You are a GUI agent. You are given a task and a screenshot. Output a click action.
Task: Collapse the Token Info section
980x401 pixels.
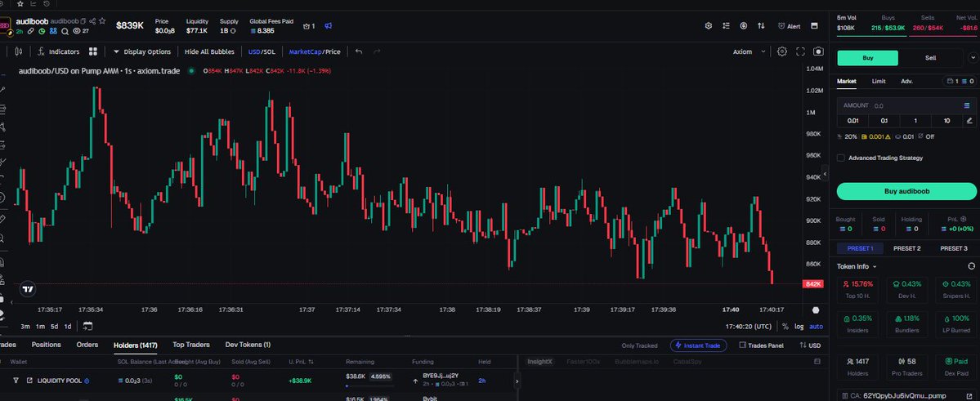[x=857, y=267]
